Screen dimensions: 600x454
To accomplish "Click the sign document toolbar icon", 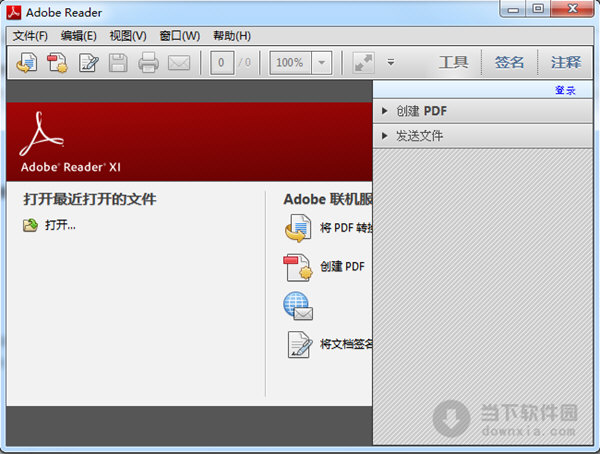I will tap(88, 62).
